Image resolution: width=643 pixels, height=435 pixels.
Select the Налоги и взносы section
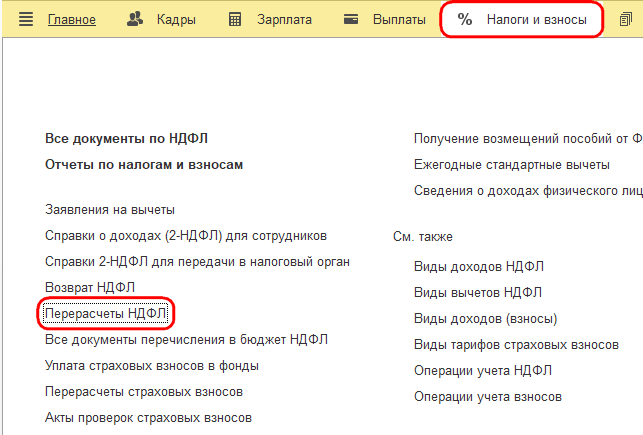(537, 20)
